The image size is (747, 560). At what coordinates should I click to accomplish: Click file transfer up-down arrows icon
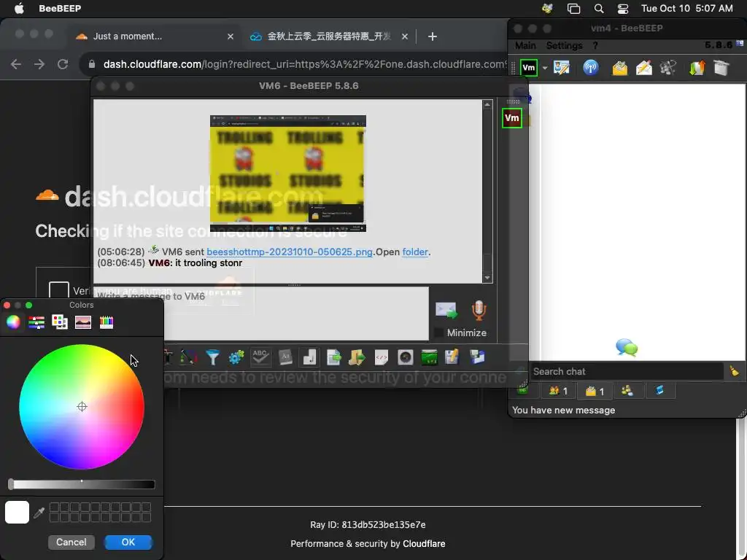click(697, 68)
